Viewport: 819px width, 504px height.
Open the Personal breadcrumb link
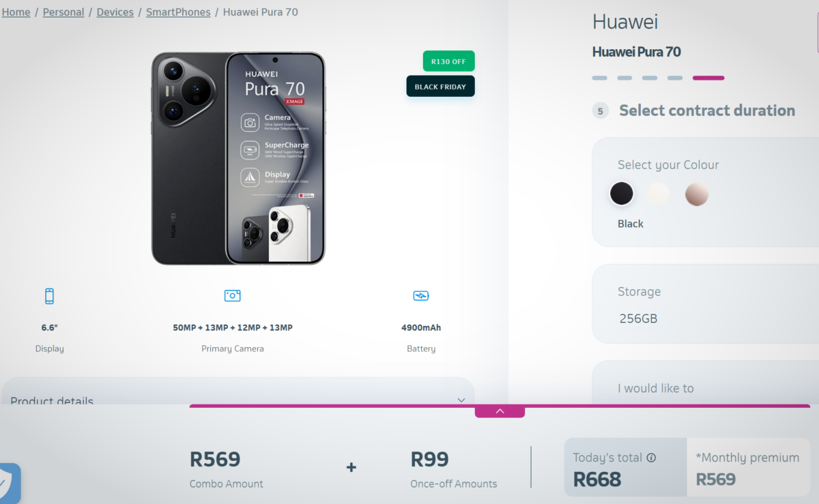point(63,12)
